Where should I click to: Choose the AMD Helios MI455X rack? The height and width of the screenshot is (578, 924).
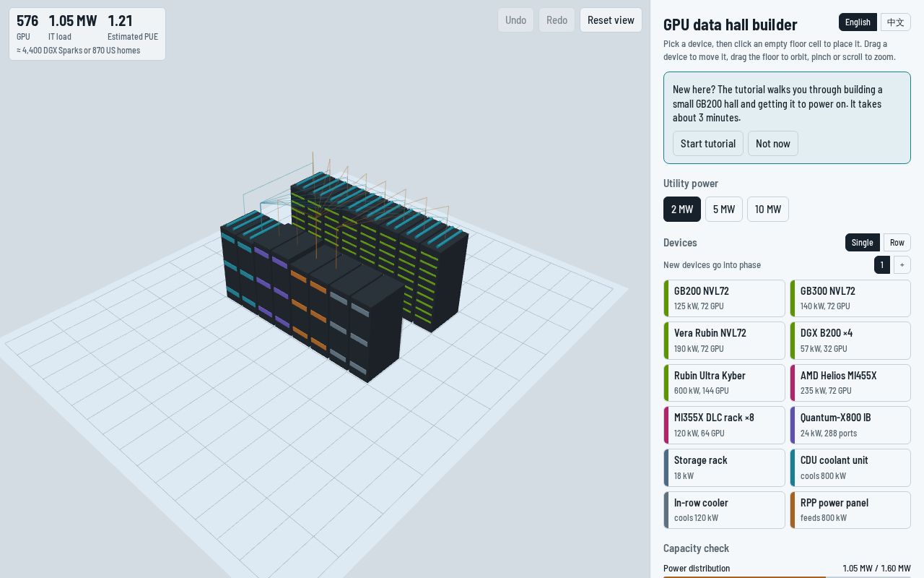tap(850, 383)
